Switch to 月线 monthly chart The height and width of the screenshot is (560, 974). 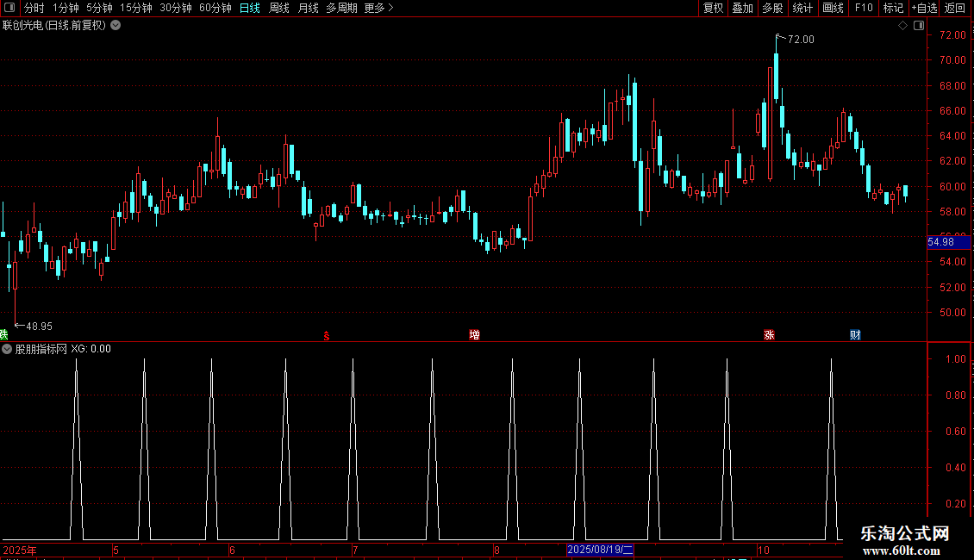308,8
